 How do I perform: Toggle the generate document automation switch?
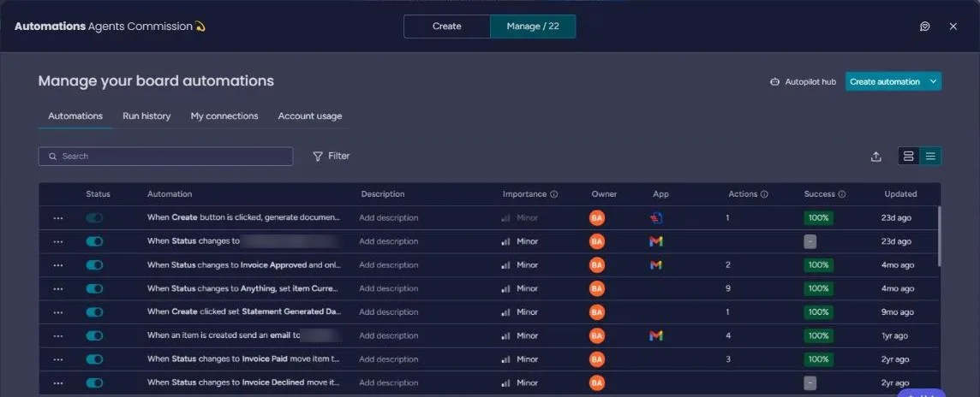(x=94, y=218)
